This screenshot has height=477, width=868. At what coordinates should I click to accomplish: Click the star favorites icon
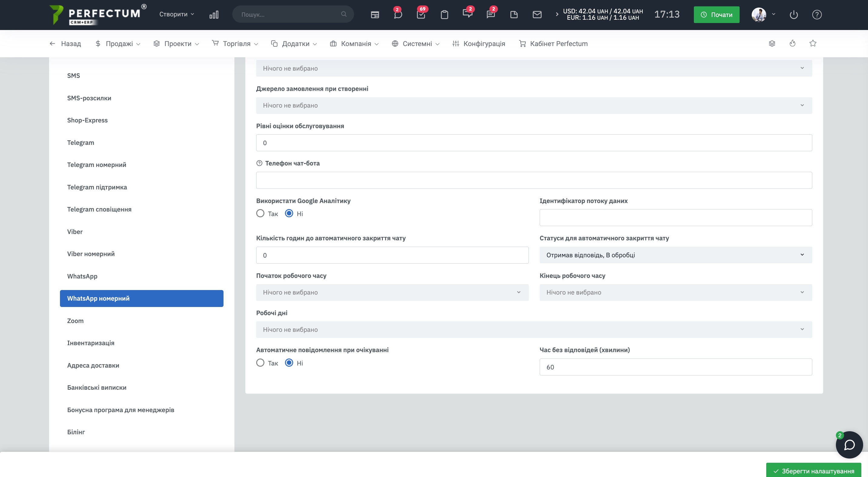coord(813,43)
